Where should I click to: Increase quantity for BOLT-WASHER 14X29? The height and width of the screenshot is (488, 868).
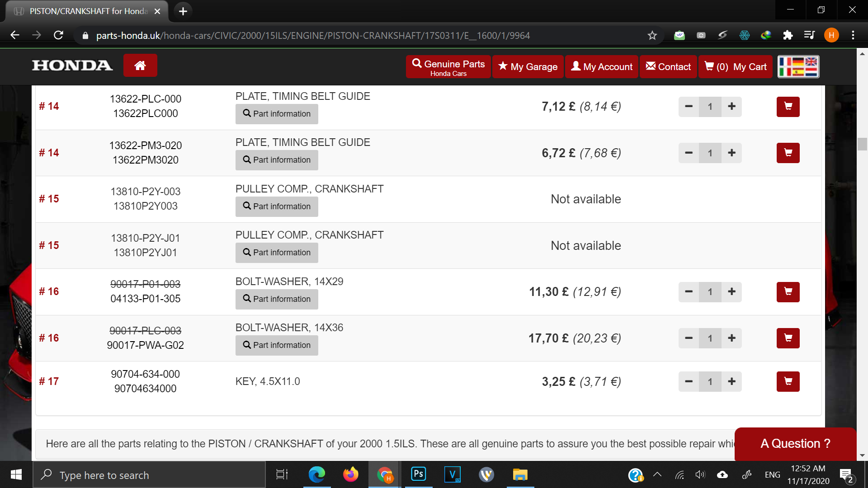(x=731, y=292)
